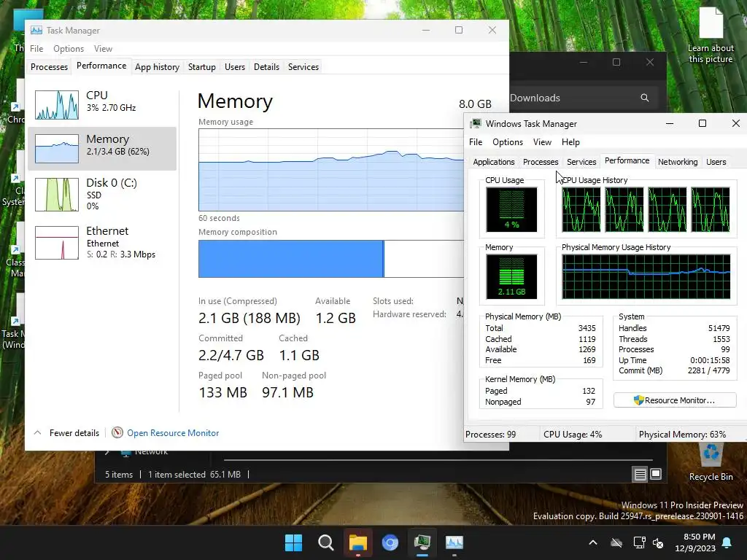Click the Windows Task Manager title icon
This screenshot has width=747, height=560.
[x=475, y=124]
